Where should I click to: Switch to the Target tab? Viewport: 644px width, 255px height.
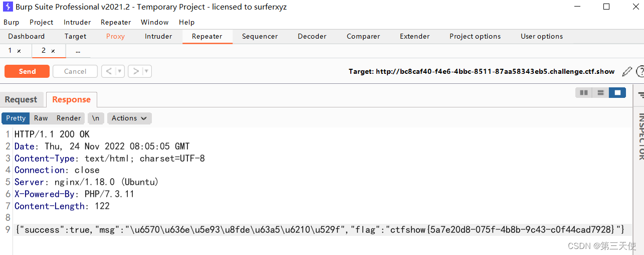[x=76, y=36]
